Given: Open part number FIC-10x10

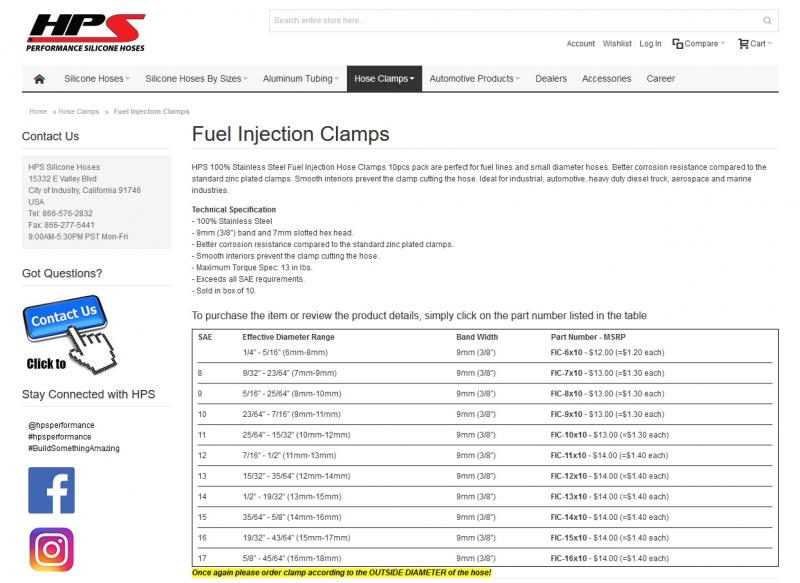Looking at the screenshot, I should pos(569,435).
